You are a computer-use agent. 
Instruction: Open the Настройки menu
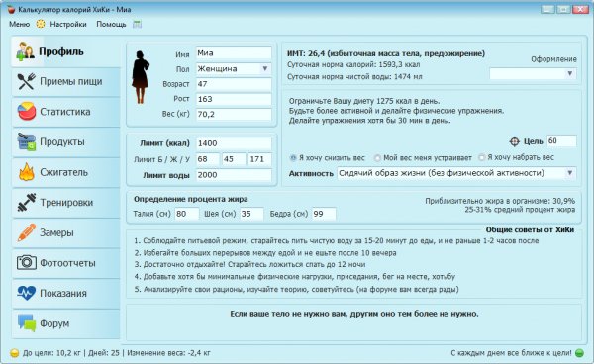pyautogui.click(x=68, y=24)
